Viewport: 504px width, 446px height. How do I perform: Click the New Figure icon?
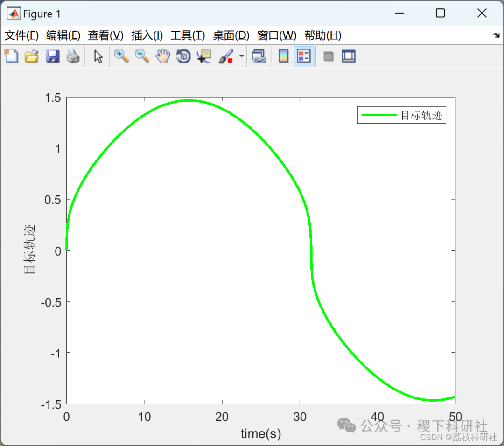pyautogui.click(x=12, y=56)
